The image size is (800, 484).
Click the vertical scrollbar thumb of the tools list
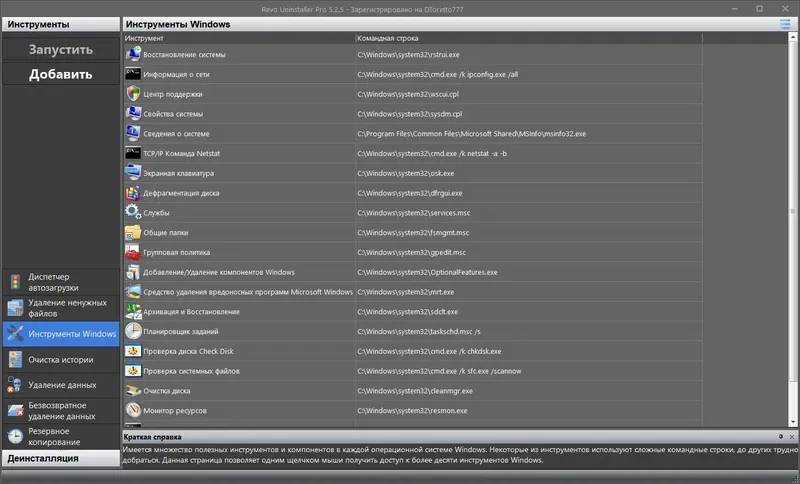coord(793,212)
